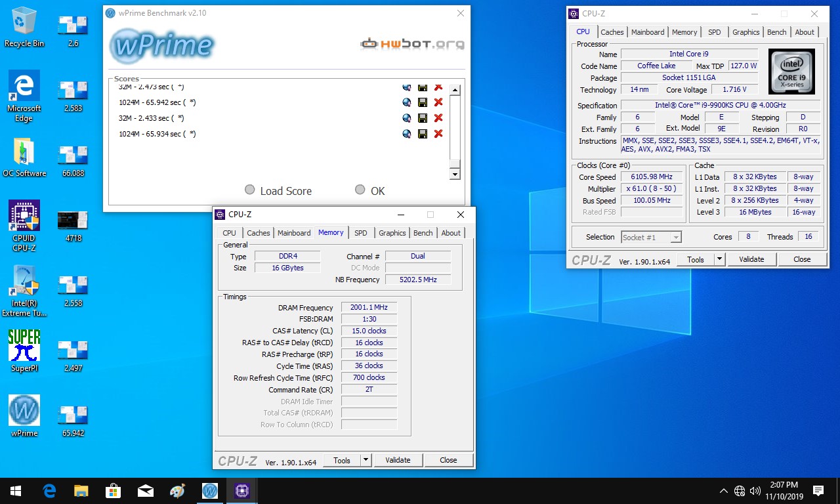Submit the 32M 2.433 sec score online
The image size is (840, 504).
coord(407,118)
